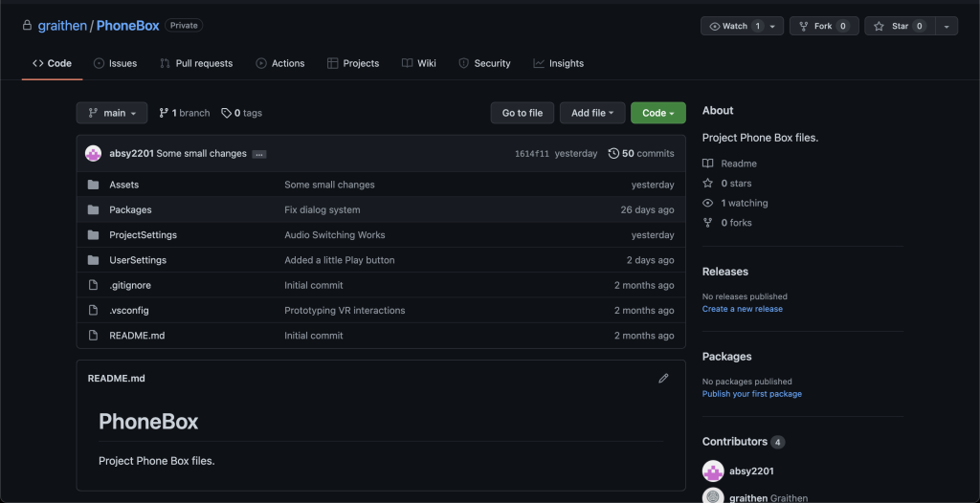Screen dimensions: 980x503
Task: Click the ProjectSettings folder icon
Action: point(93,235)
